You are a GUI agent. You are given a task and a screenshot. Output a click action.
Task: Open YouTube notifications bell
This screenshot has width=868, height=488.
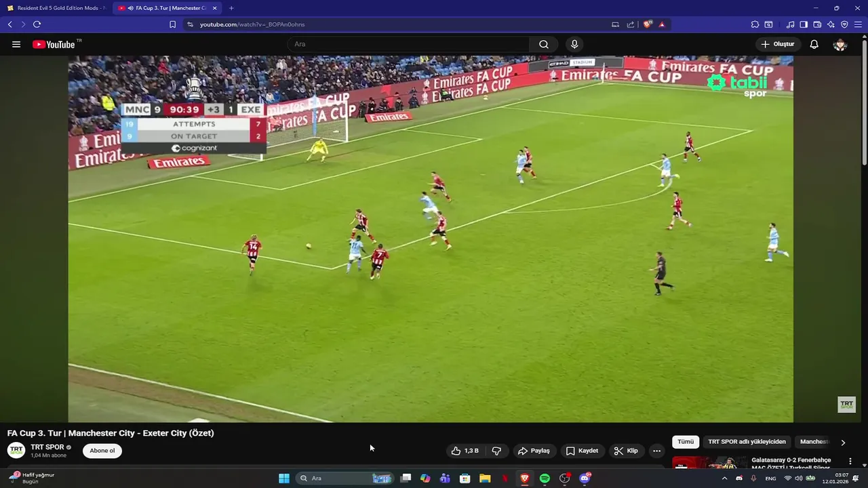(x=814, y=44)
